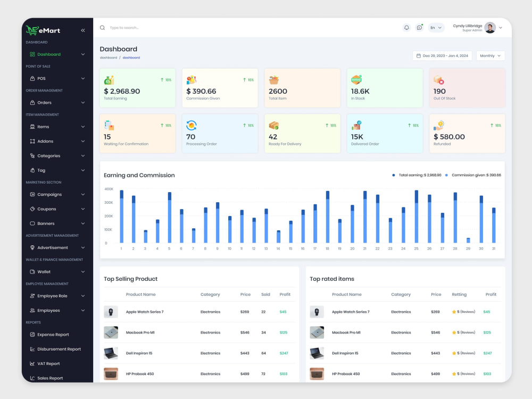Click the first dashboard breadcrumb link
The image size is (532, 399).
pos(108,57)
